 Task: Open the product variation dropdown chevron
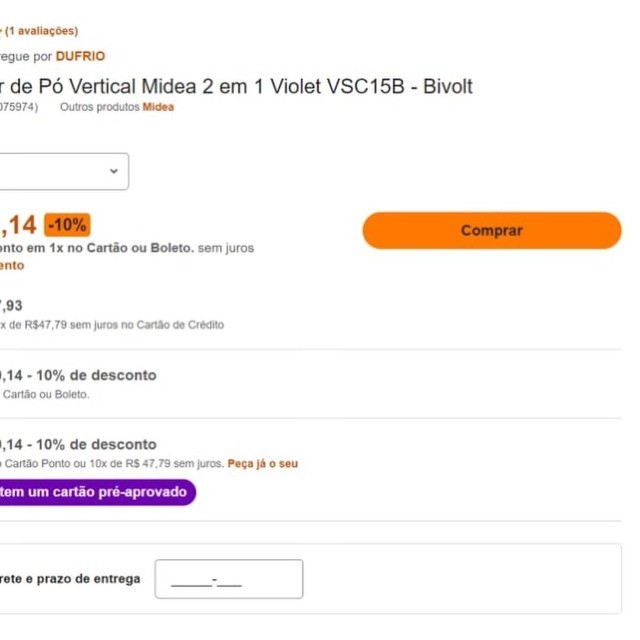click(x=114, y=171)
